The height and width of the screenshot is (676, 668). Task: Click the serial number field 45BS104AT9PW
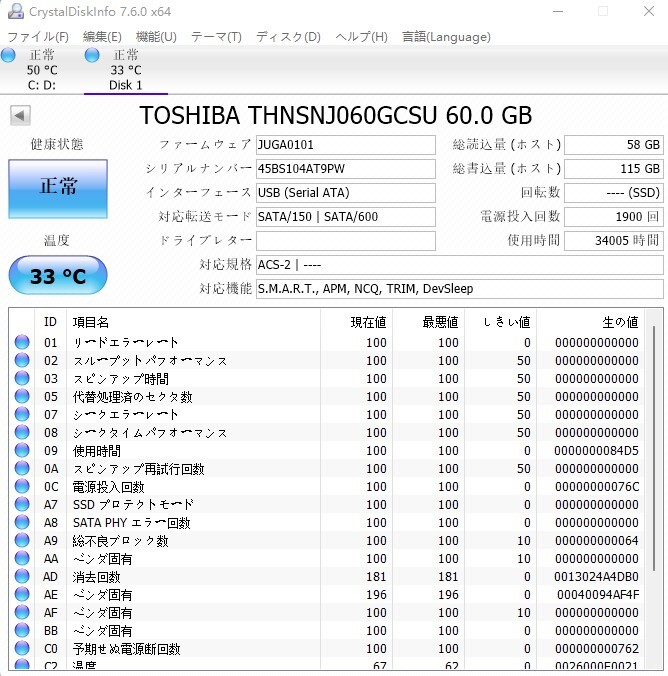(345, 169)
